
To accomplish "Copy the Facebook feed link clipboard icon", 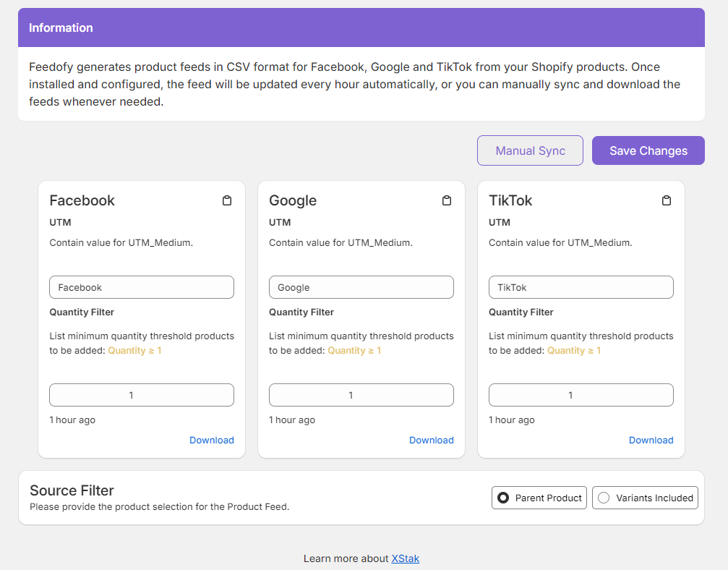I will tap(227, 200).
